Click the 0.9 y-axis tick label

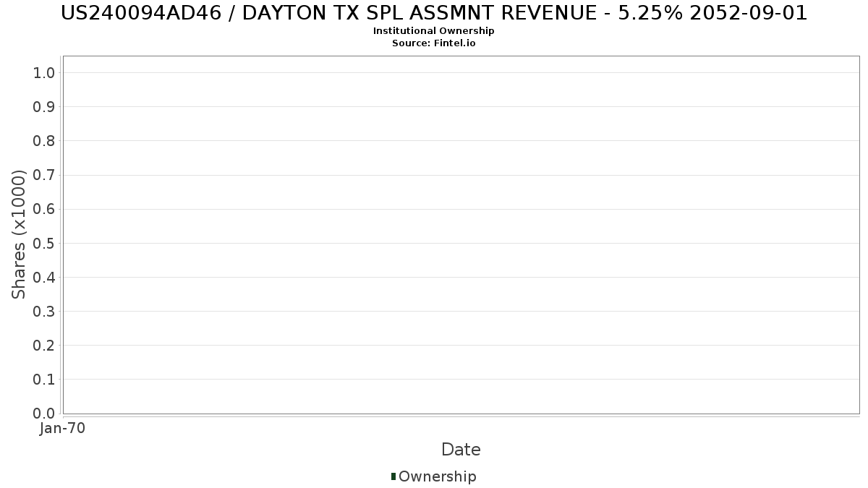[44, 107]
